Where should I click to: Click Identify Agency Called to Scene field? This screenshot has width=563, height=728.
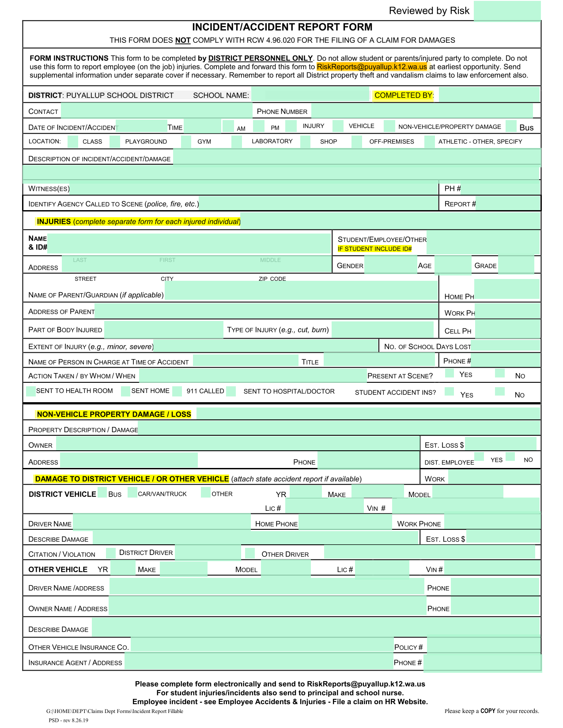pos(318,203)
